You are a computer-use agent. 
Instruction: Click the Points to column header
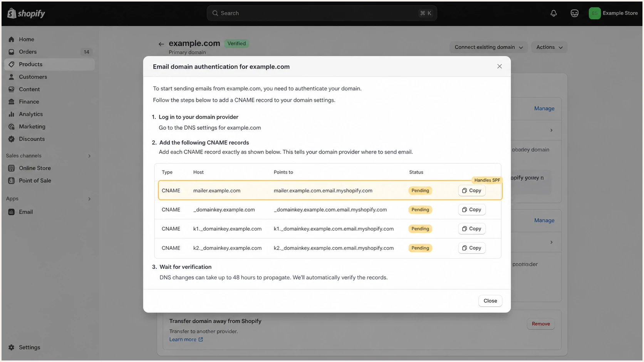click(283, 172)
